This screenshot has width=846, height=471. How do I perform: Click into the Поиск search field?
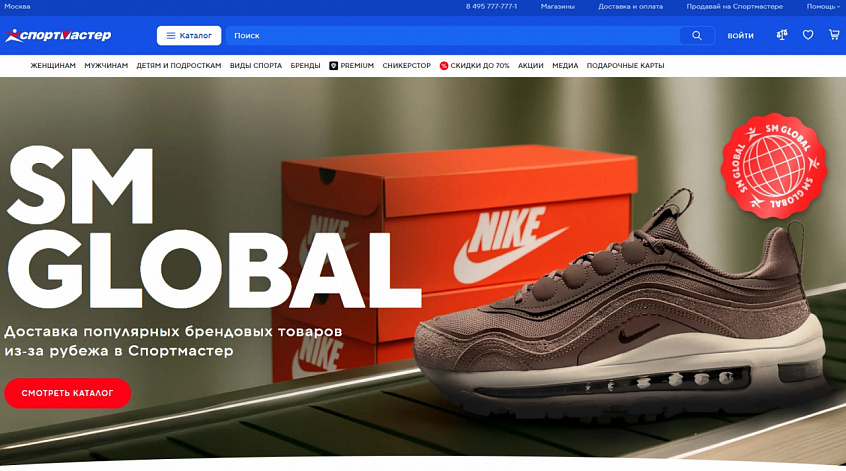tap(450, 36)
